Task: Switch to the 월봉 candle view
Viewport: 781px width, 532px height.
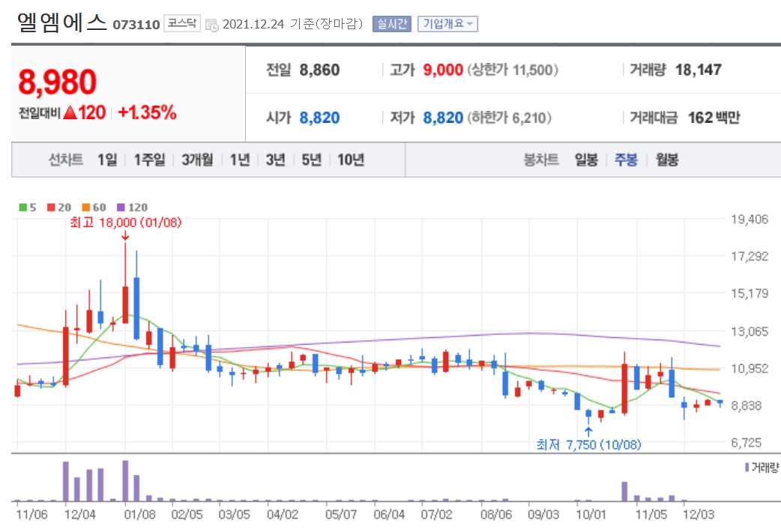Action: tap(669, 160)
